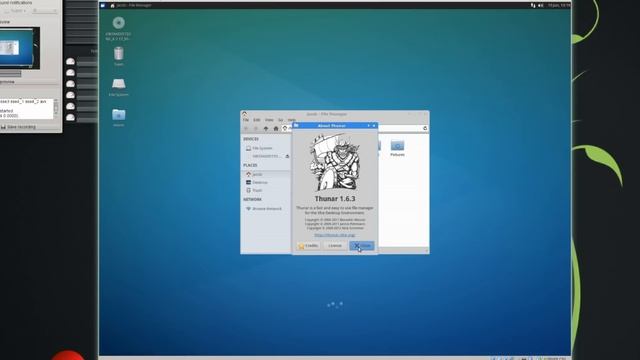640x360 pixels.
Task: Open the Go menu in File Manager
Action: 281,120
